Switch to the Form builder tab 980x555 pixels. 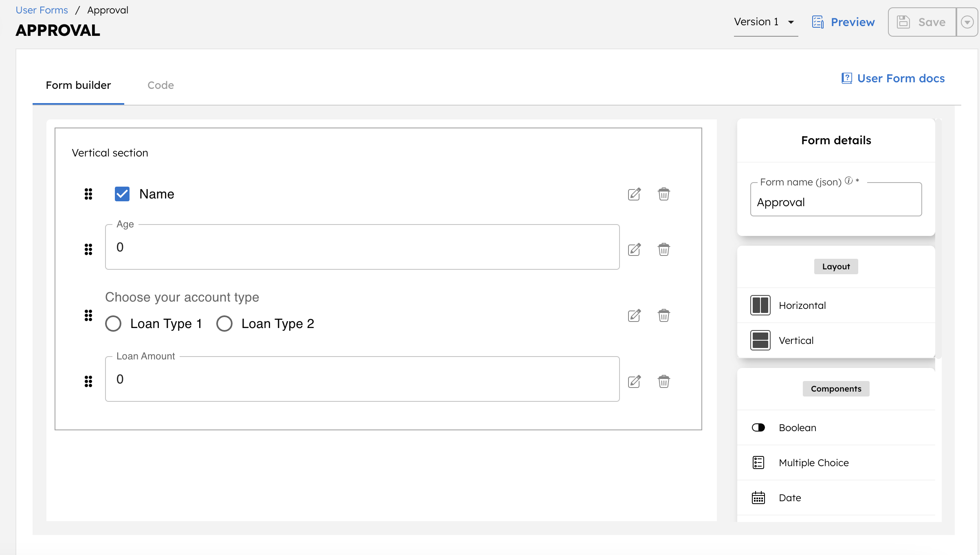78,85
